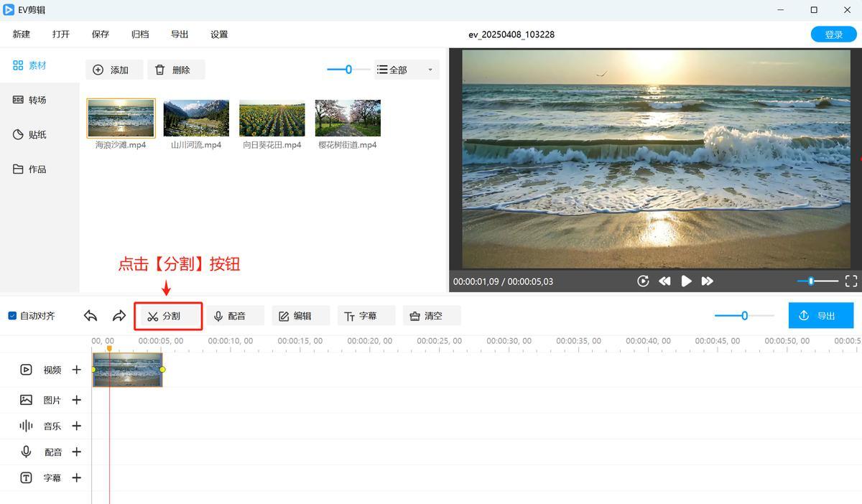The image size is (862, 504).
Task: Click the orange playhead marker on the ruler
Action: pos(109,348)
